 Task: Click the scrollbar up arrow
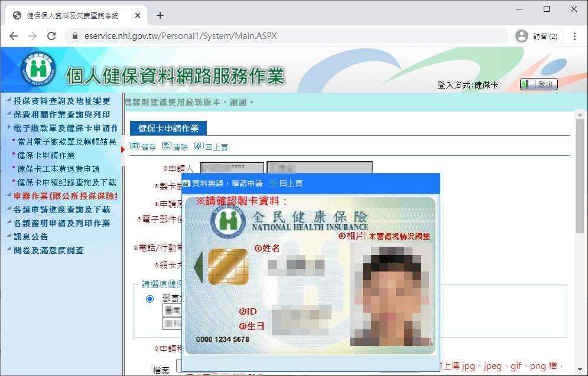(x=580, y=115)
